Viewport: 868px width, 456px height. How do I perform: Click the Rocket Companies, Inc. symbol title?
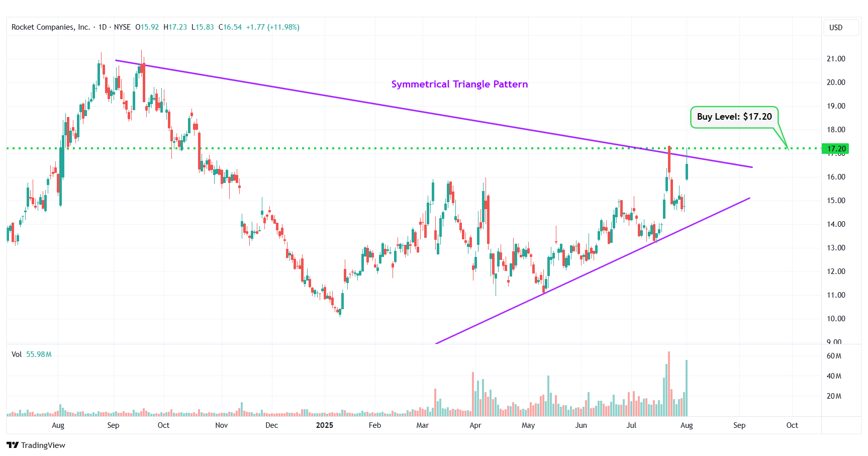coord(51,27)
